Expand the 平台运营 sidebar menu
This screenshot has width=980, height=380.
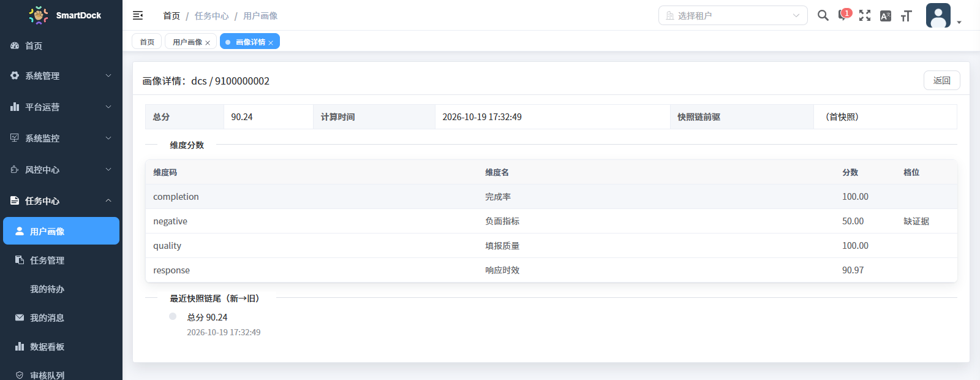point(61,107)
